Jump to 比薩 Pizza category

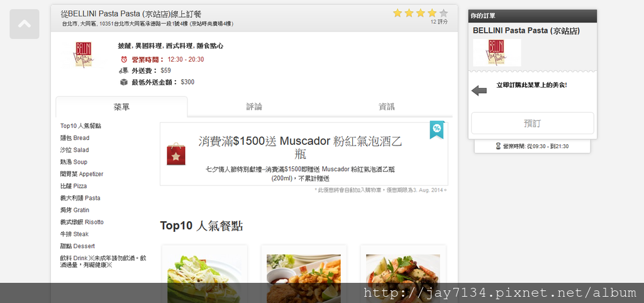point(74,186)
